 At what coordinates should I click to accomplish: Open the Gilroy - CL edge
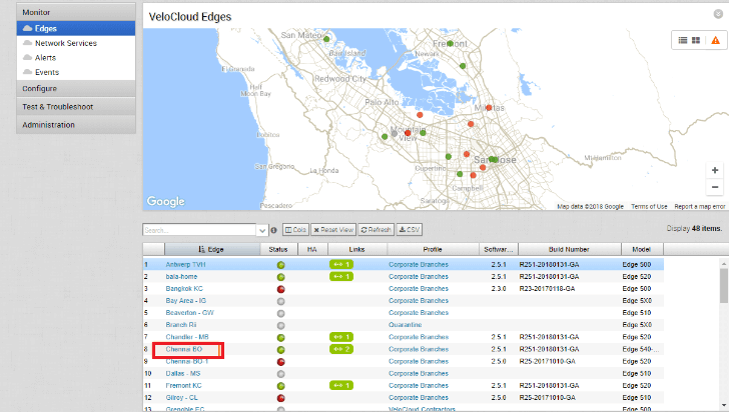181,398
